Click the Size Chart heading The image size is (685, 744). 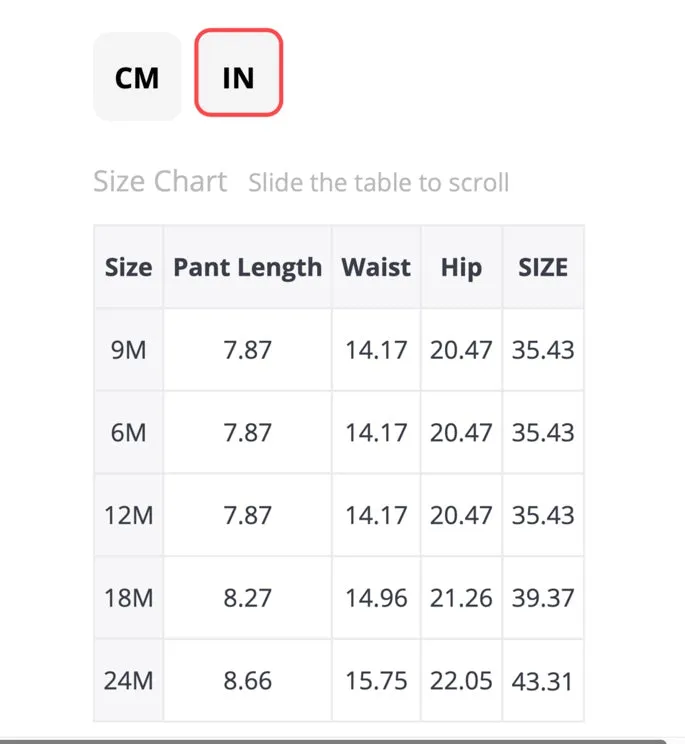(160, 181)
